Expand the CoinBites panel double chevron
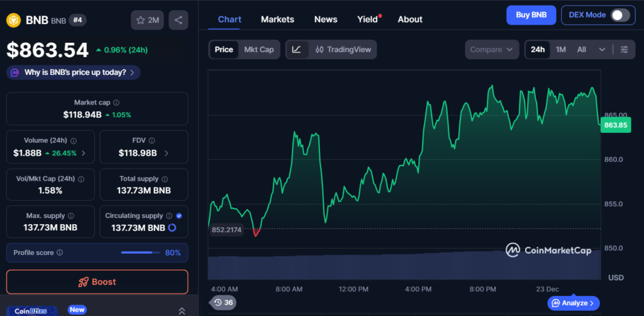The width and height of the screenshot is (644, 316). (182, 311)
